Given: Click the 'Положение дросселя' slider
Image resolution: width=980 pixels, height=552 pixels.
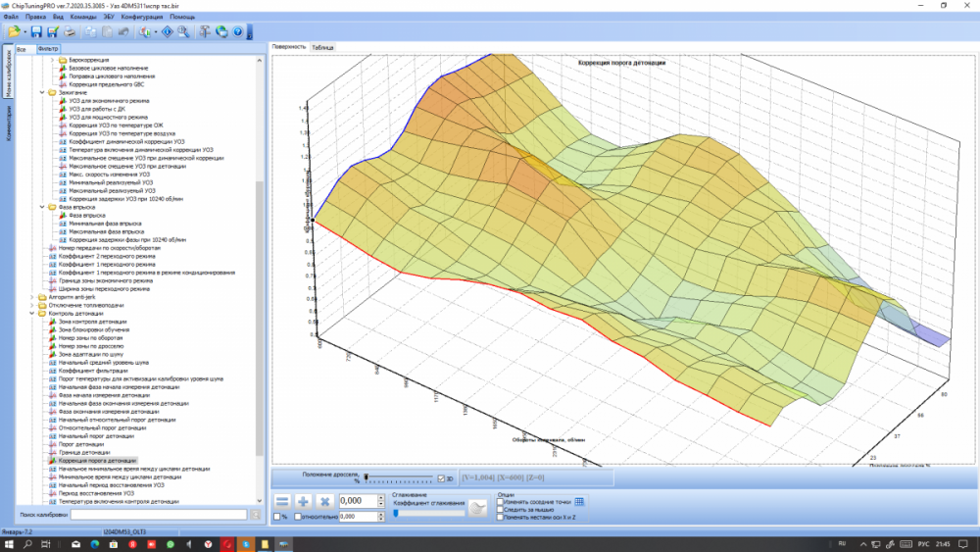Looking at the screenshot, I should point(397,477).
